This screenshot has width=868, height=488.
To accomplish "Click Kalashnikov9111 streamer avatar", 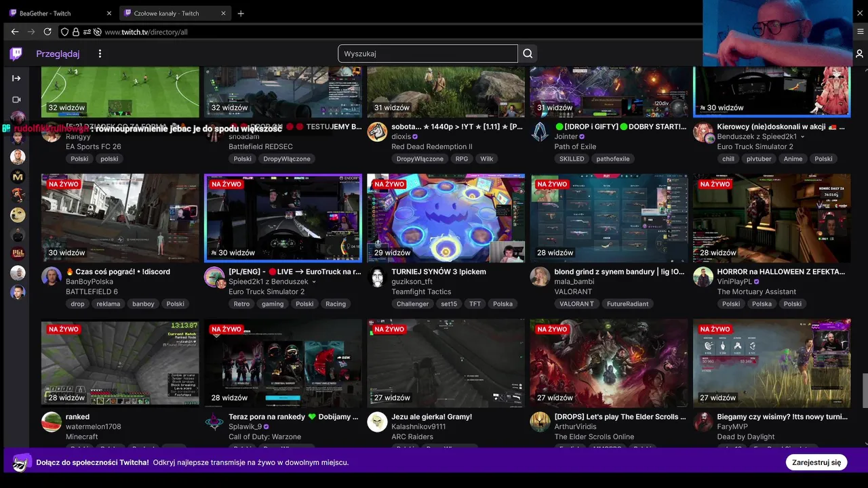I will click(377, 422).
